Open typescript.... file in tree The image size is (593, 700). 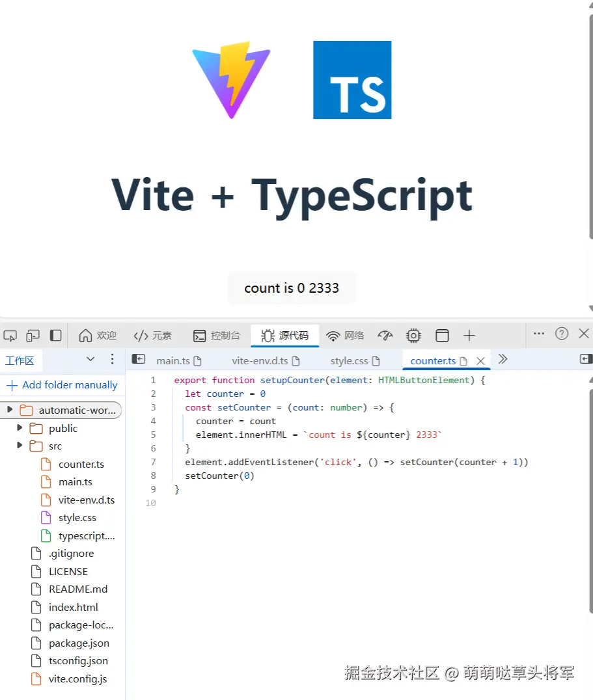click(x=86, y=535)
